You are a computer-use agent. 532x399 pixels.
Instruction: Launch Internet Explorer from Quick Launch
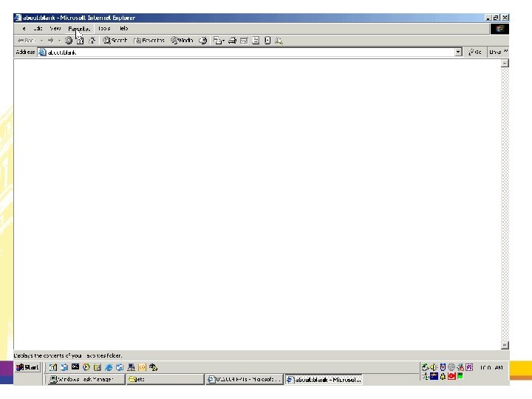coord(109,367)
